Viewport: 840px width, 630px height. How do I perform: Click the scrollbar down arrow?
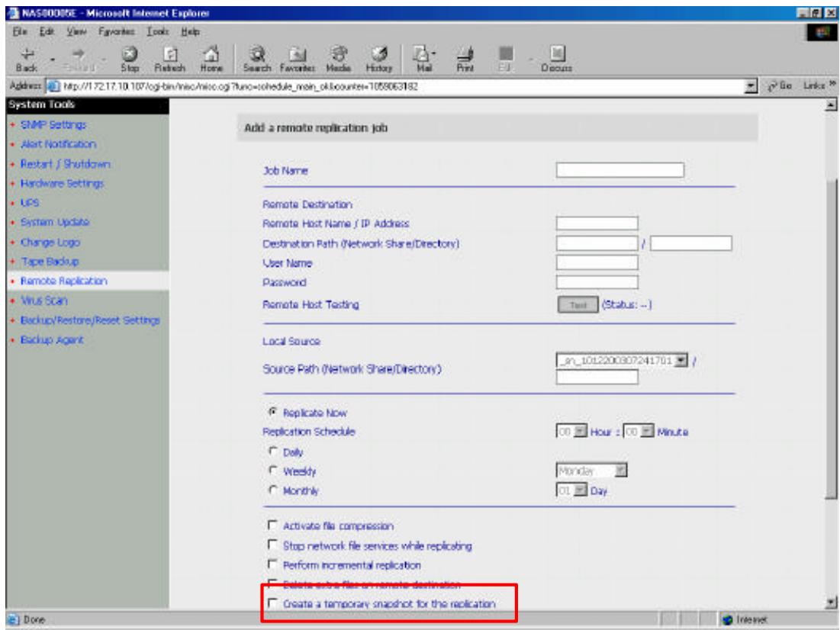[831, 603]
